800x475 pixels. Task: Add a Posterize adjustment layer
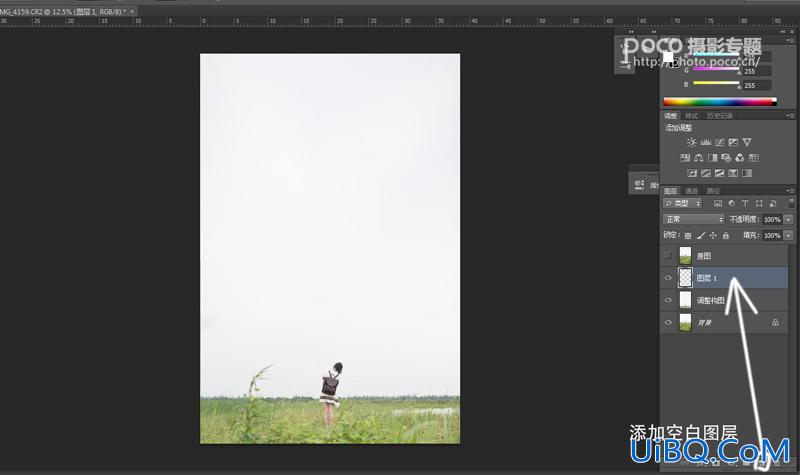tap(706, 173)
